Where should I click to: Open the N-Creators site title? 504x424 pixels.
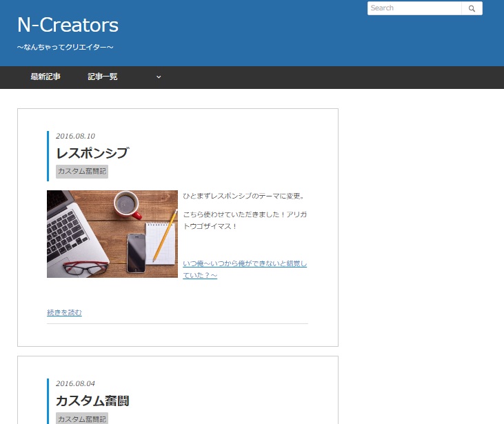(68, 25)
